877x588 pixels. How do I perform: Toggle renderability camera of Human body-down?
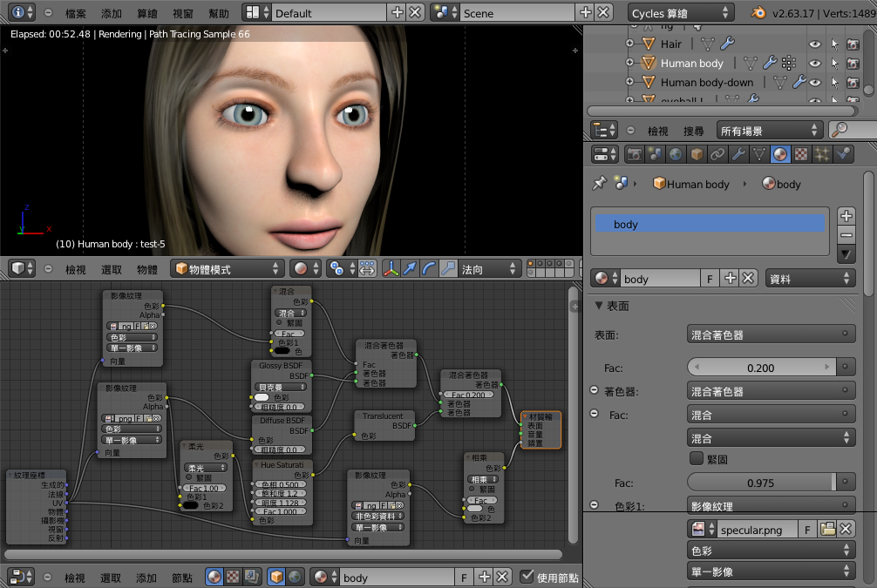[853, 82]
